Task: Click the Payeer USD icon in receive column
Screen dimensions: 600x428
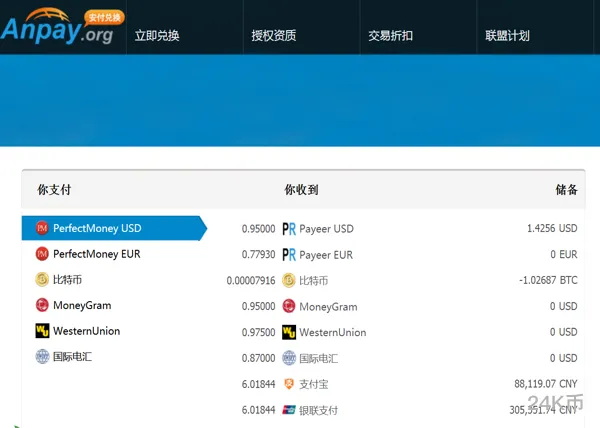Action: point(289,229)
